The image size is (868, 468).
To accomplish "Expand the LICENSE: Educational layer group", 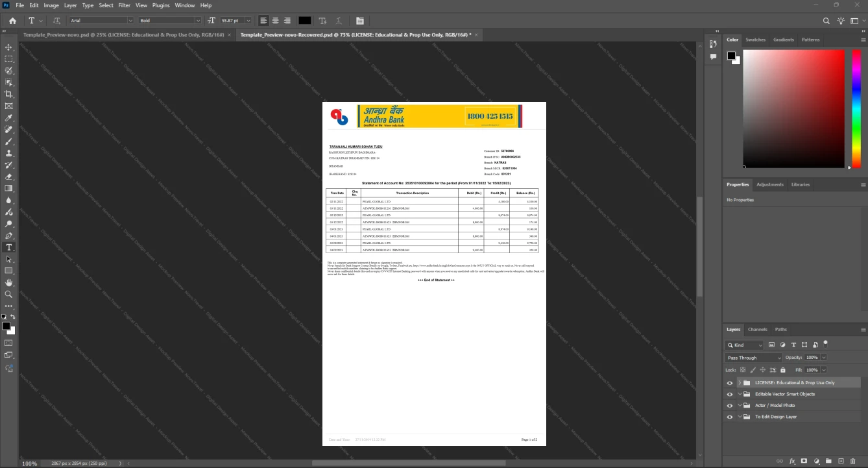I will (x=740, y=383).
